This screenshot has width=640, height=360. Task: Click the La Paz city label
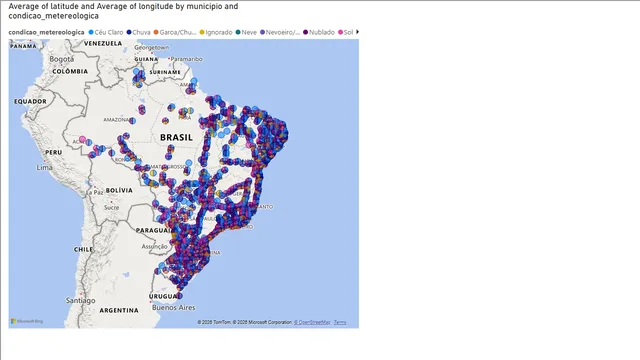[x=95, y=192]
